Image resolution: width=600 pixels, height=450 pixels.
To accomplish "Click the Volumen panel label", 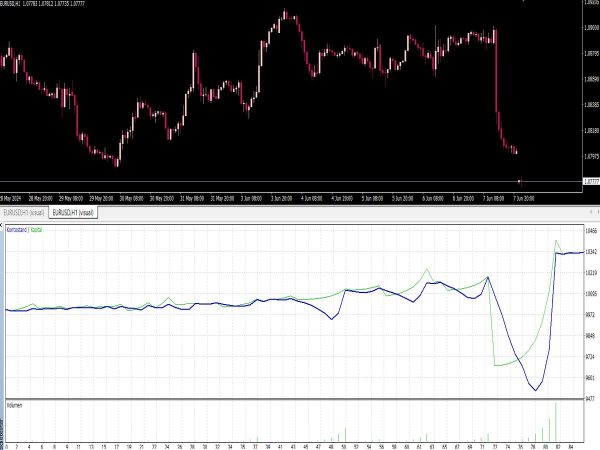I will (15, 406).
